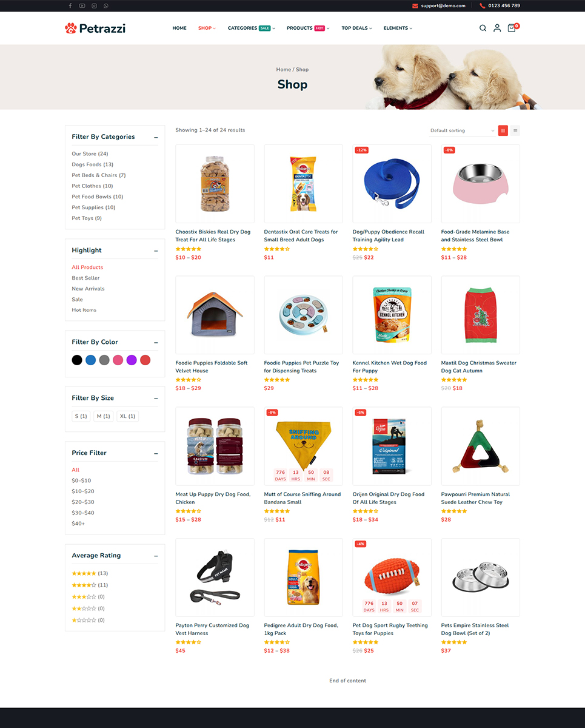
Task: Open the Instagram icon link
Action: pos(94,5)
